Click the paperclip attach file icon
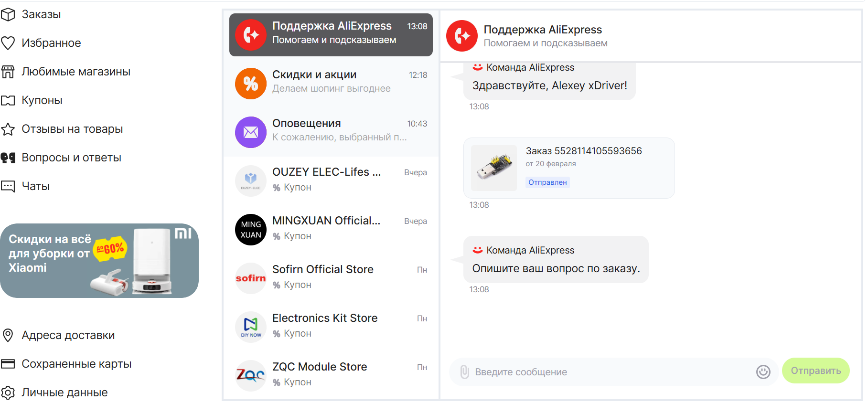 464,372
